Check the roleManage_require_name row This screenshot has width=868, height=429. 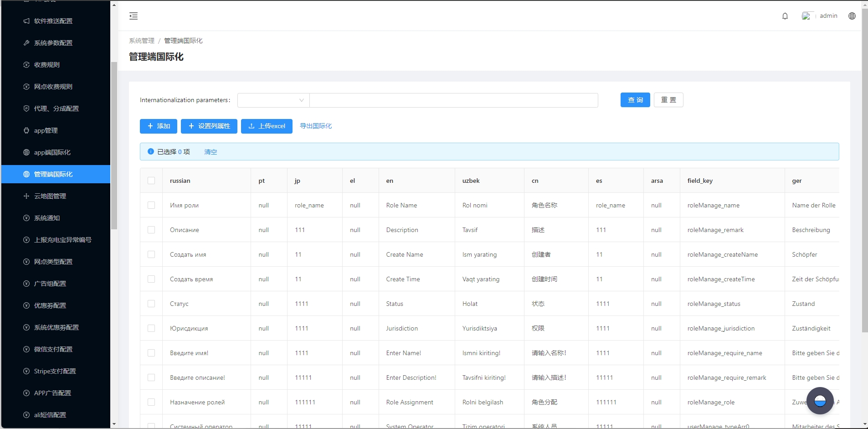tap(151, 353)
